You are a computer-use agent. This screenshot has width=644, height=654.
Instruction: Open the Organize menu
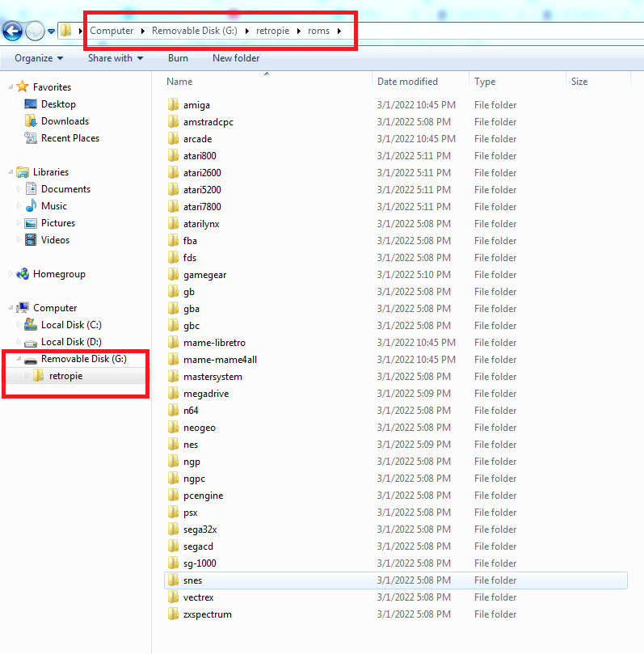coord(39,58)
